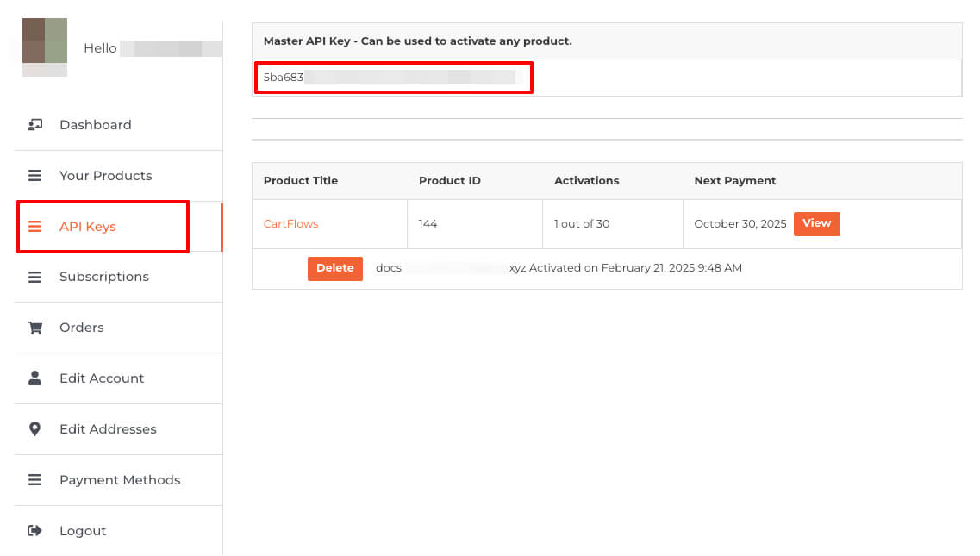This screenshot has width=980, height=556.
Task: Open the Orders section
Action: [x=81, y=328]
